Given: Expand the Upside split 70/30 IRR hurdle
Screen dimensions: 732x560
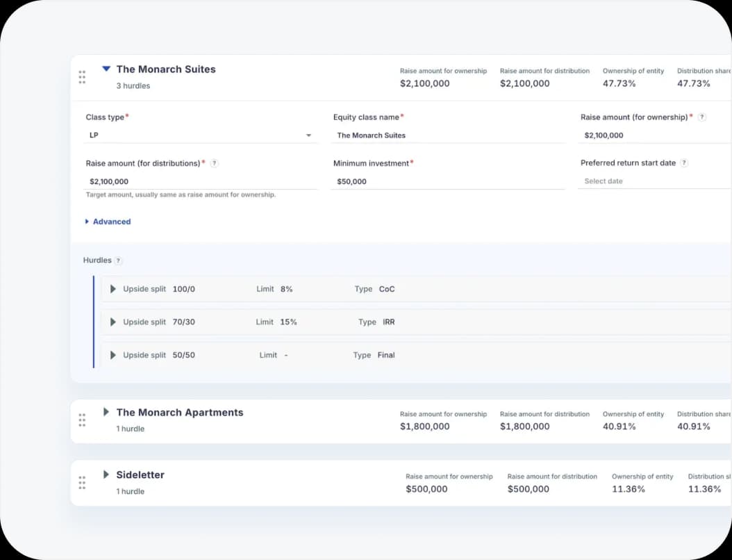Looking at the screenshot, I should (113, 322).
